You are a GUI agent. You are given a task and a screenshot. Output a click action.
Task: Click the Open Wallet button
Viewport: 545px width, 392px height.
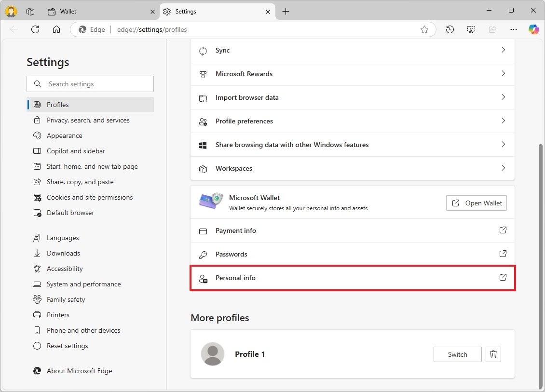point(476,203)
